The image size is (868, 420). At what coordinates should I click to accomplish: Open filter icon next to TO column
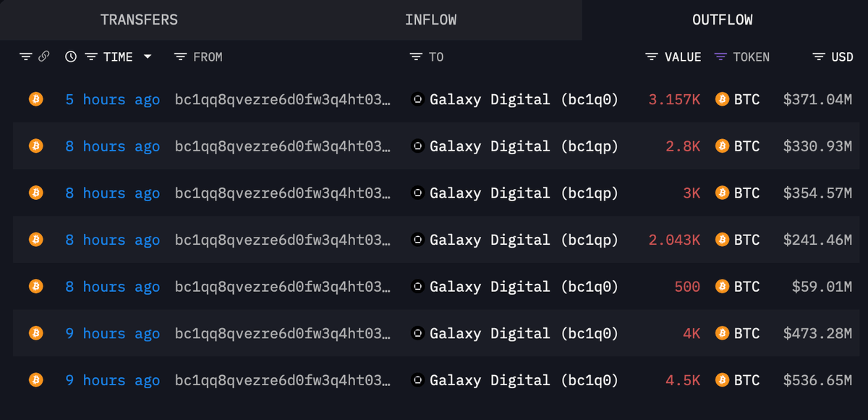pos(416,56)
